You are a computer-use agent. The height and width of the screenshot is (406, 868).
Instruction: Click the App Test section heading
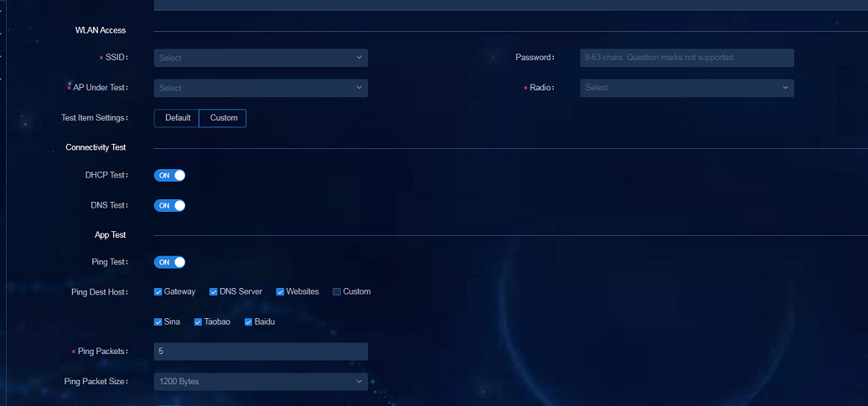point(110,235)
